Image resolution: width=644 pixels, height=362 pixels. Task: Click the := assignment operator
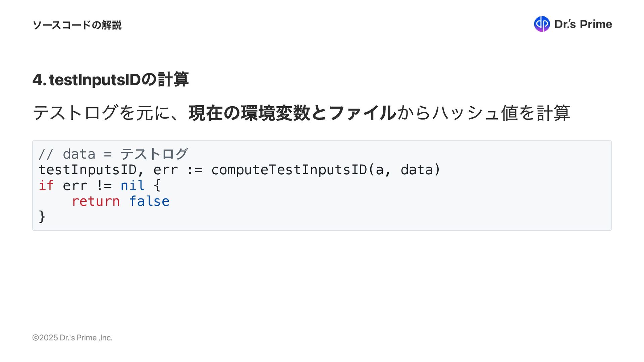click(x=195, y=170)
